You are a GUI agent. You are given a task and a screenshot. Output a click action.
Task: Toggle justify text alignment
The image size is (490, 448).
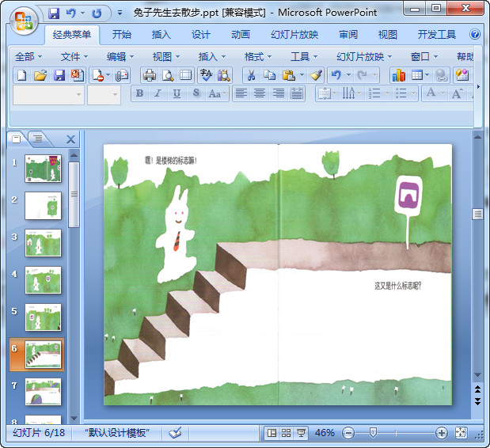point(297,93)
